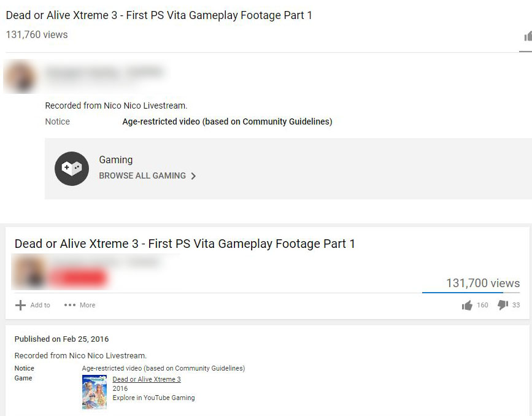Open the BROWSE ALL GAMING chevron arrow

point(193,175)
